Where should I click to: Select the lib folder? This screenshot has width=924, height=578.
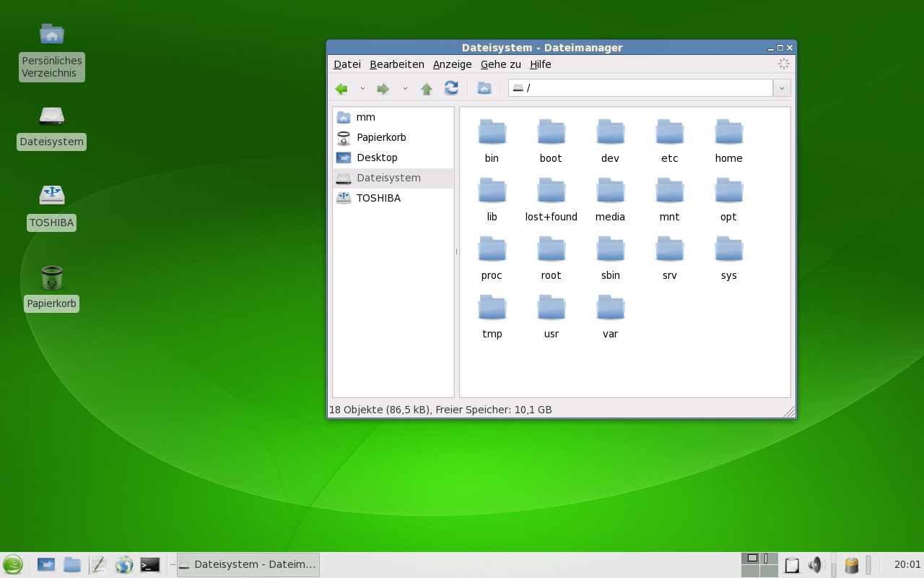click(x=492, y=199)
